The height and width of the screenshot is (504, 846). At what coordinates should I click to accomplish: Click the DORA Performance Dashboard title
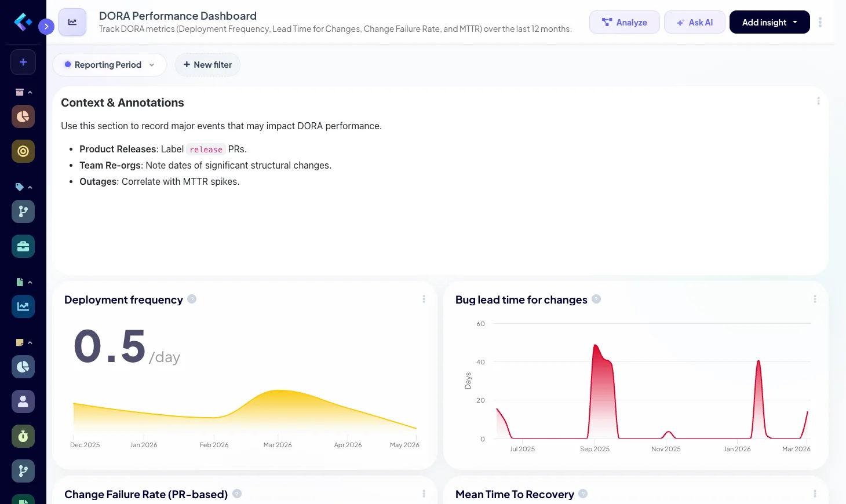pos(178,16)
